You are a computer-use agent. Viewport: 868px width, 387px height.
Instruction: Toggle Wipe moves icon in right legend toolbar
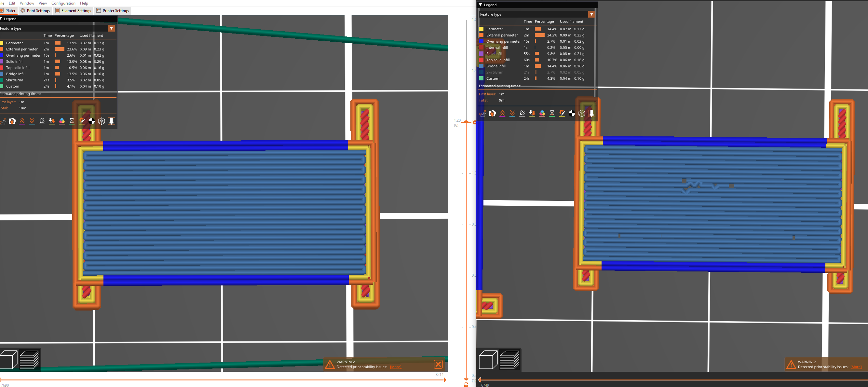point(492,113)
